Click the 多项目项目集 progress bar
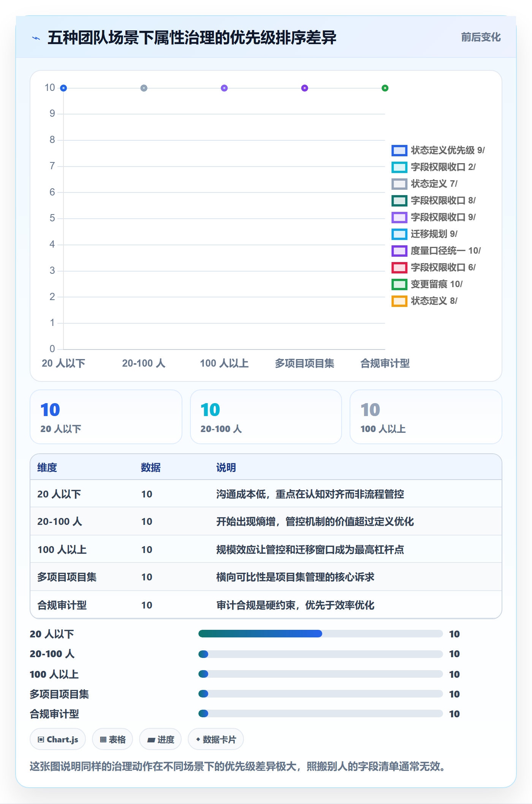 [x=321, y=694]
